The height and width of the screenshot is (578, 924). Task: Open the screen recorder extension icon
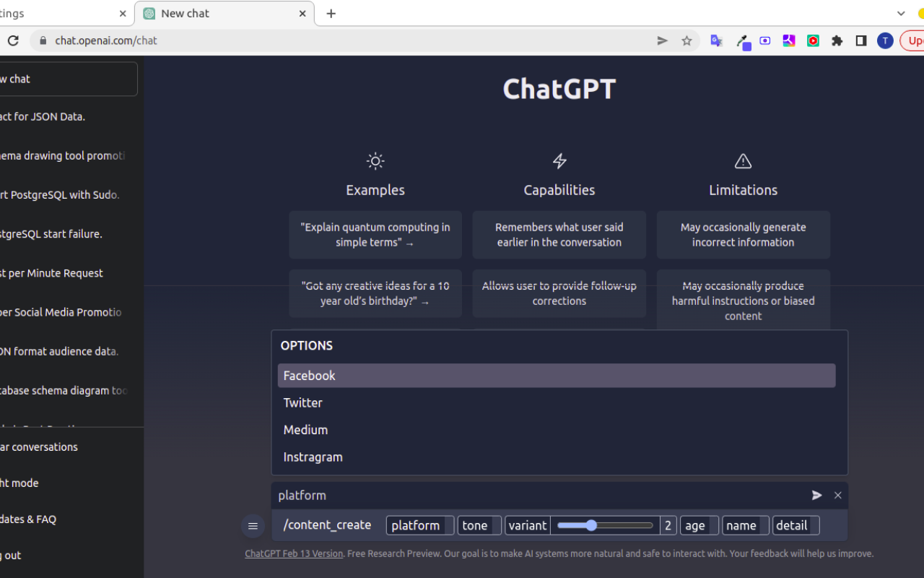[765, 40]
